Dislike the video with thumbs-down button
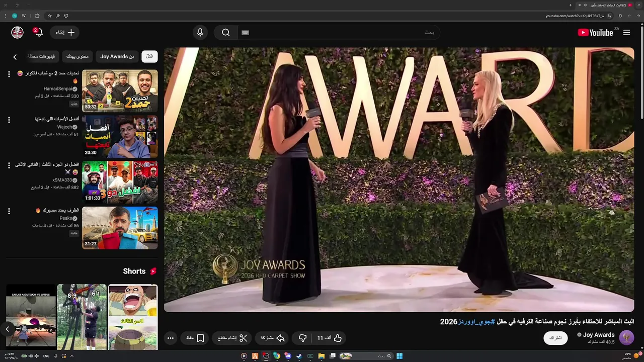 [x=303, y=338]
